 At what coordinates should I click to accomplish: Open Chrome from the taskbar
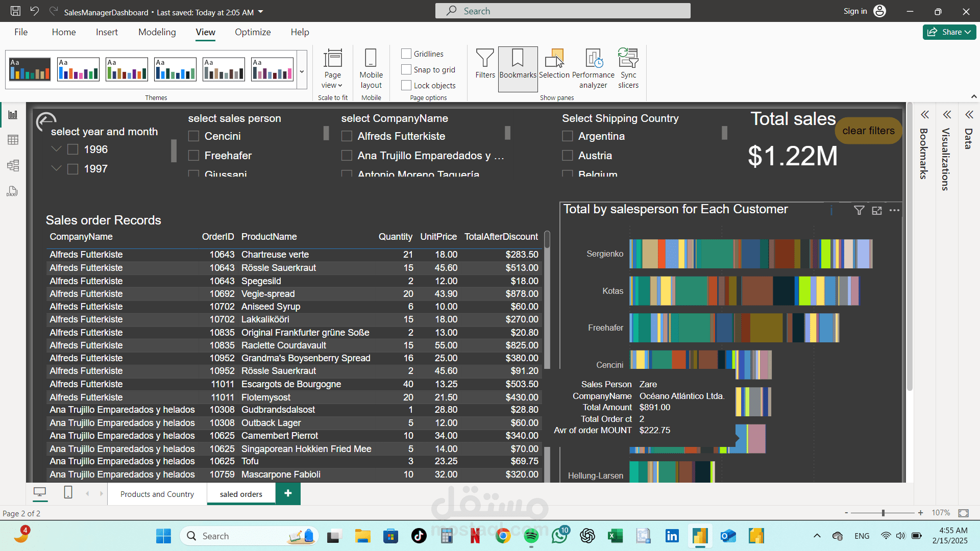(x=503, y=536)
